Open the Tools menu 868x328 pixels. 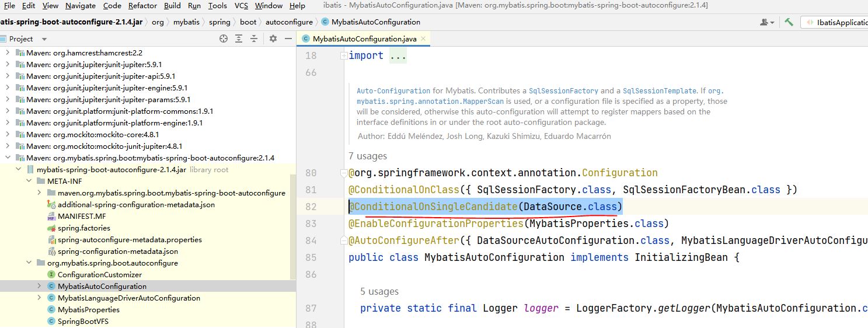click(x=218, y=5)
